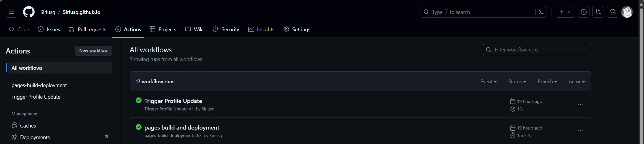644x144 pixels.
Task: Expand the Event filter dropdown
Action: [x=488, y=82]
